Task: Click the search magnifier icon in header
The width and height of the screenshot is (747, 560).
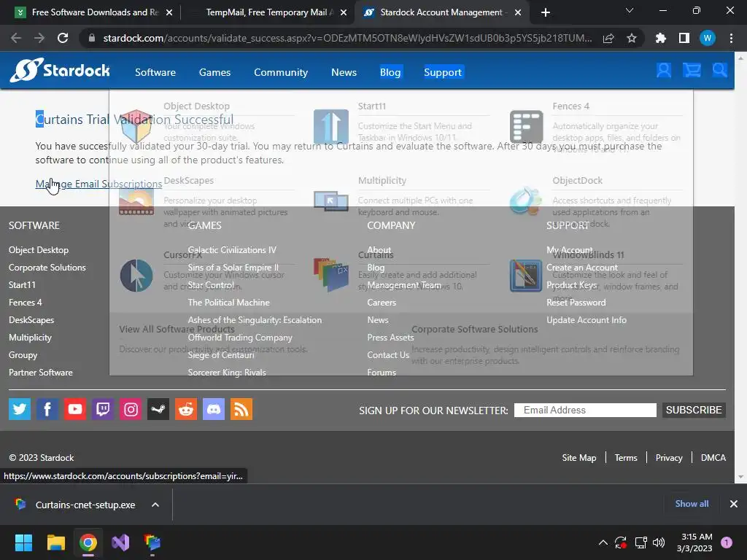Action: tap(719, 71)
